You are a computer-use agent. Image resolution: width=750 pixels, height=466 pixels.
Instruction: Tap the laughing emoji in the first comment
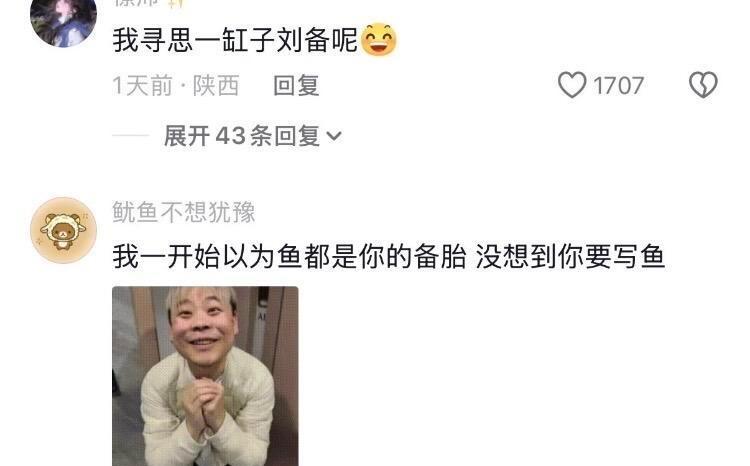click(378, 39)
